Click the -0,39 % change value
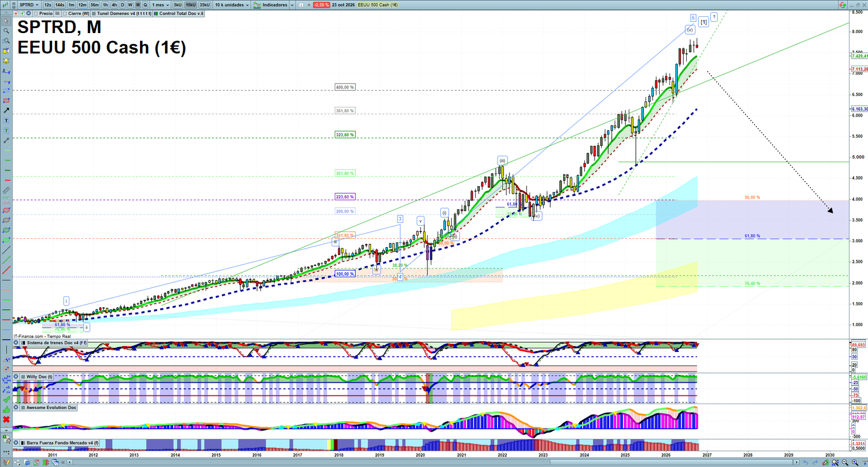 (321, 5)
